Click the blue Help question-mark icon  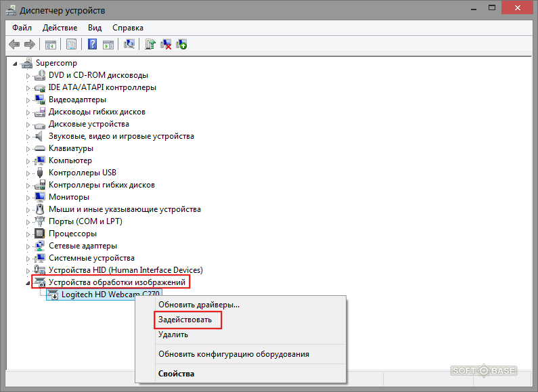coord(92,44)
